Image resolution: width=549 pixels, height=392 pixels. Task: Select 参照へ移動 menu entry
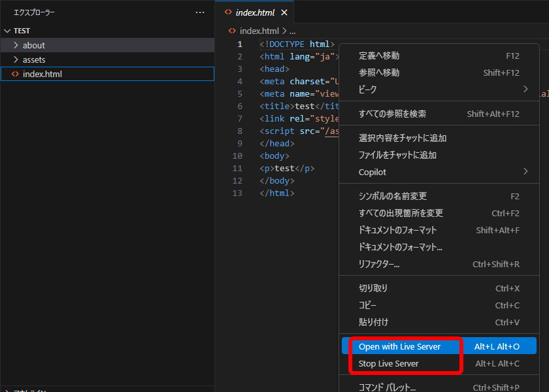(379, 73)
